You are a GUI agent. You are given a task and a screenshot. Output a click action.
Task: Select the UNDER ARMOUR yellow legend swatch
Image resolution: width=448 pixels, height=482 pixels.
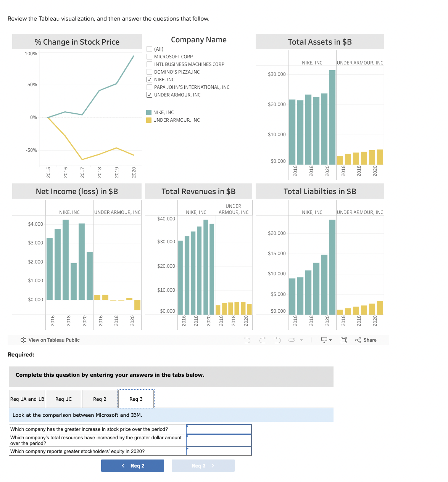point(148,120)
